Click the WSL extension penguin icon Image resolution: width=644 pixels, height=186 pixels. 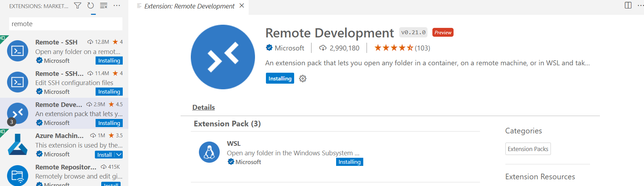tap(209, 152)
